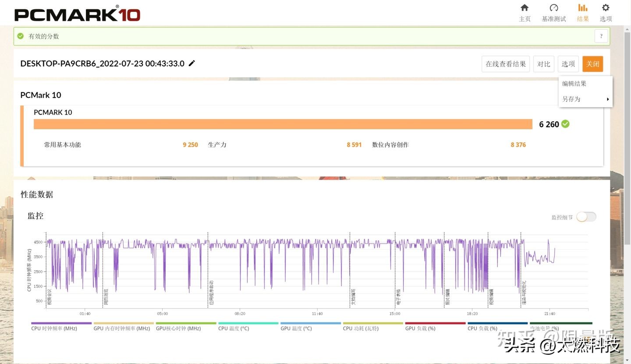Click the question mark help icon

point(601,36)
